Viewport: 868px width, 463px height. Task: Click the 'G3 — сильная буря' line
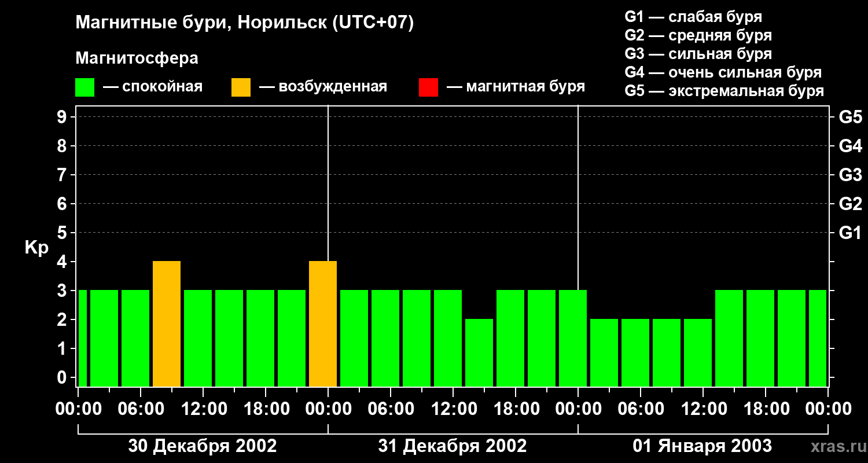coord(698,54)
